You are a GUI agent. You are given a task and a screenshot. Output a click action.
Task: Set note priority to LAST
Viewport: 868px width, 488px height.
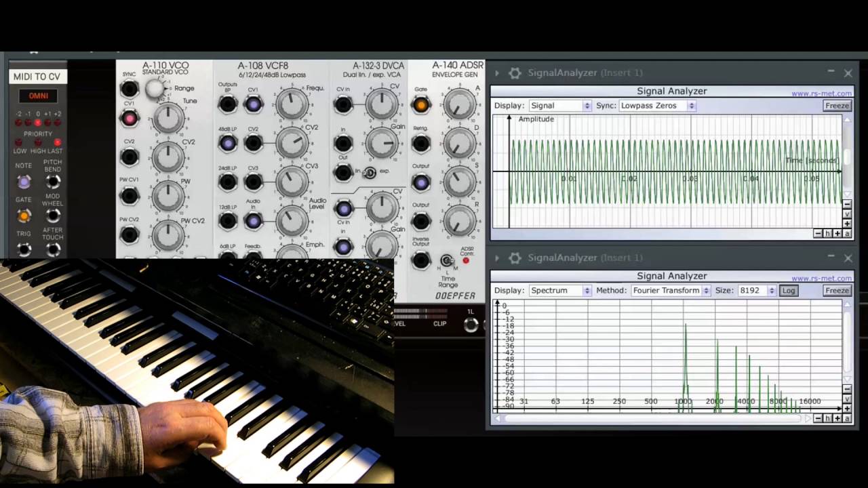(x=58, y=143)
